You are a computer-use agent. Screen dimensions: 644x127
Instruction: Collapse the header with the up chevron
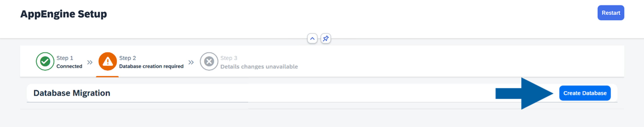312,39
